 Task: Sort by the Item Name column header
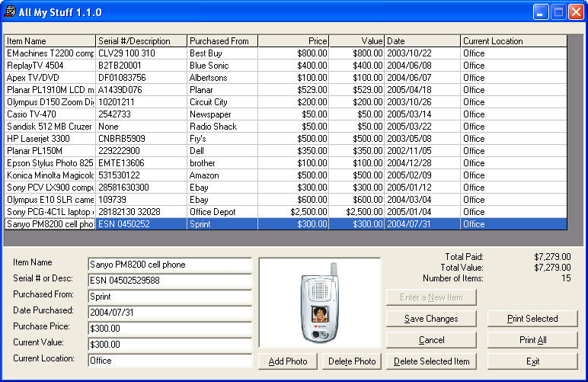tap(50, 41)
